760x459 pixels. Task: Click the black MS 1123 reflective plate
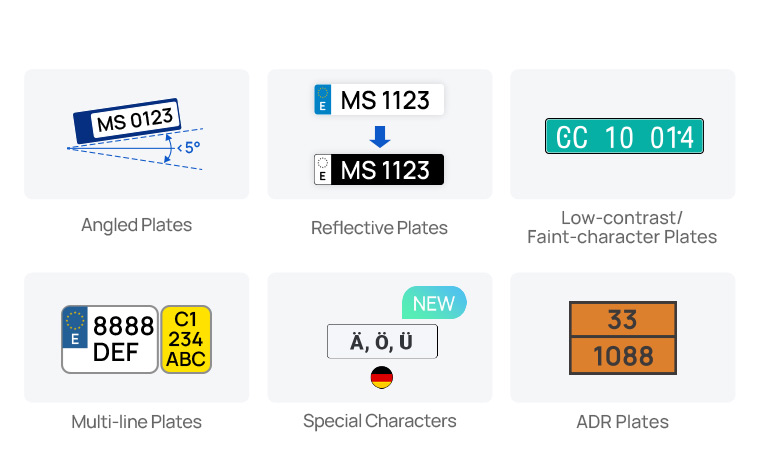coord(379,169)
